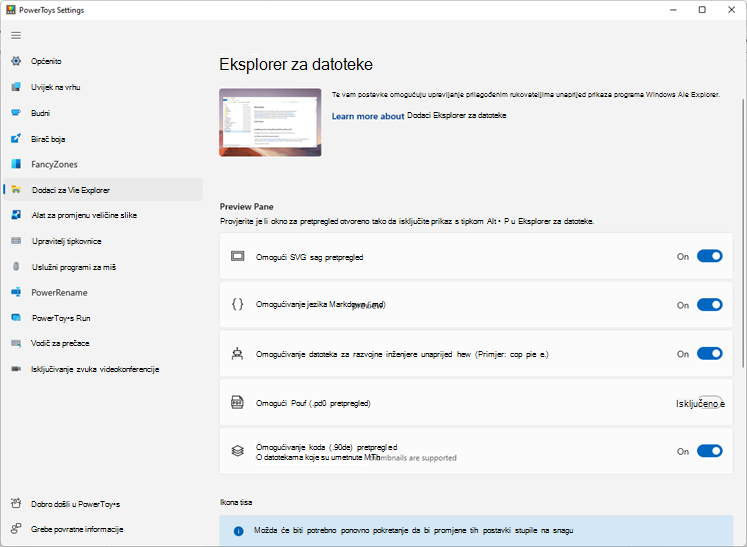Click the Budni coffee cup icon
This screenshot has width=747, height=547.
coord(16,113)
